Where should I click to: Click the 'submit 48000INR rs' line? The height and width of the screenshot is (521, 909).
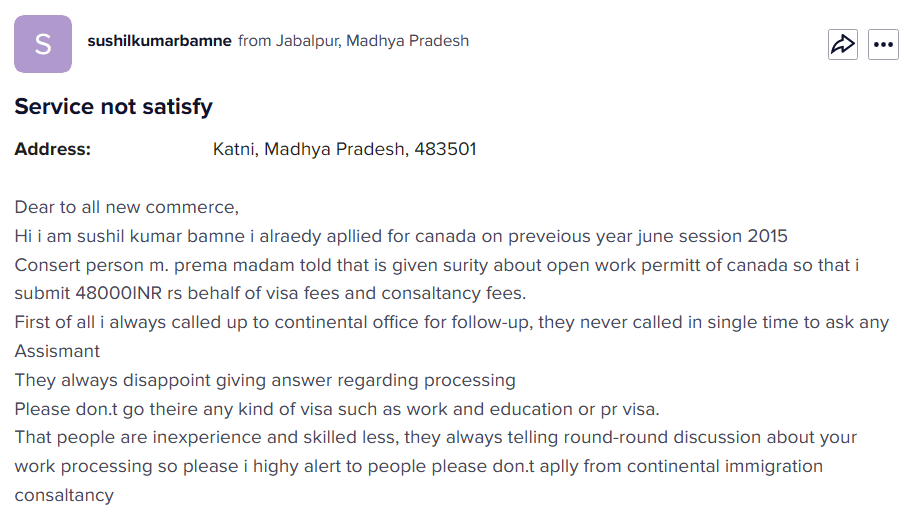tap(270, 293)
